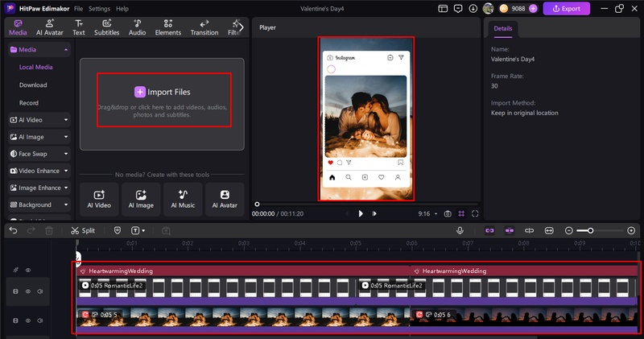
Task: Click the marker icon next to Split
Action: tap(118, 230)
